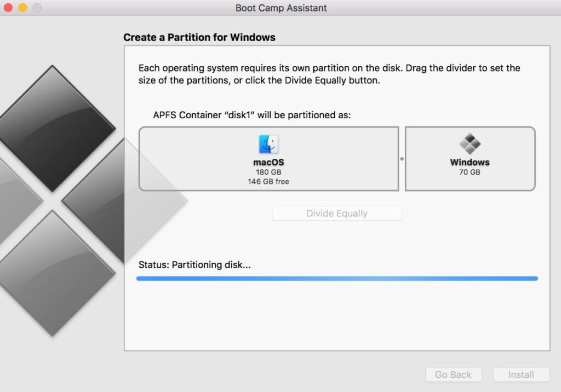Click the Install button
561x392 pixels.
point(522,375)
